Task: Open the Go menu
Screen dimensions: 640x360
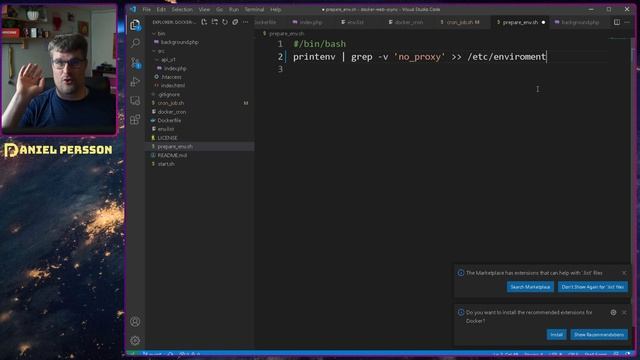Action: tap(220, 9)
